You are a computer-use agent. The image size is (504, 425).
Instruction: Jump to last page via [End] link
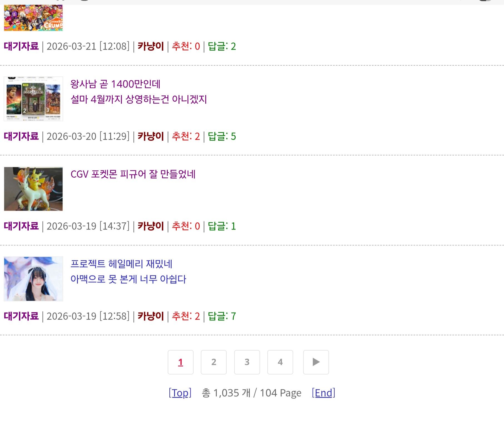point(323,393)
